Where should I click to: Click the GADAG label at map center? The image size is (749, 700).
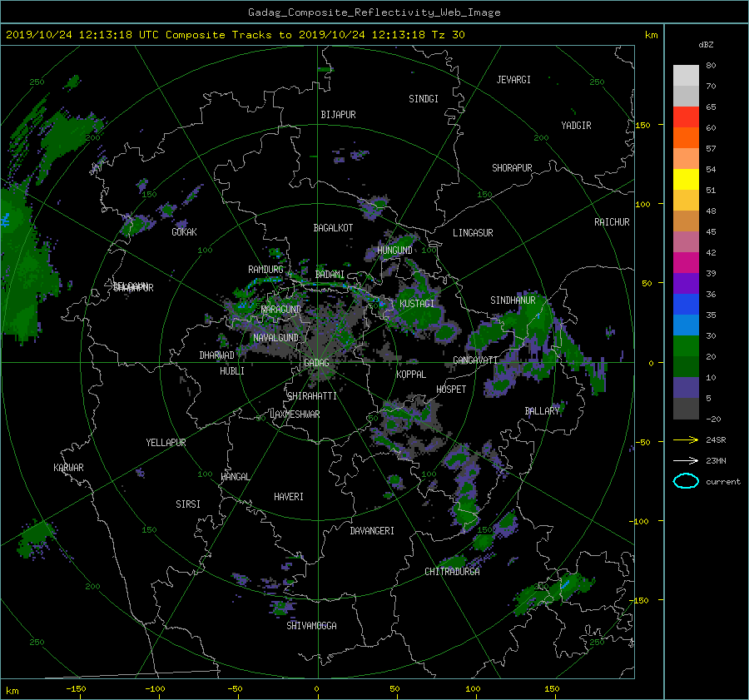click(316, 363)
